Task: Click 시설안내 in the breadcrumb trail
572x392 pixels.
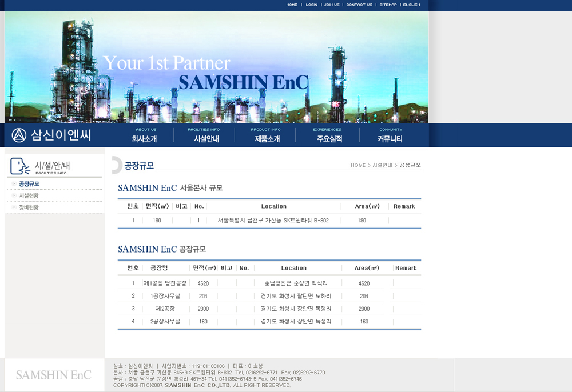Action: 382,165
